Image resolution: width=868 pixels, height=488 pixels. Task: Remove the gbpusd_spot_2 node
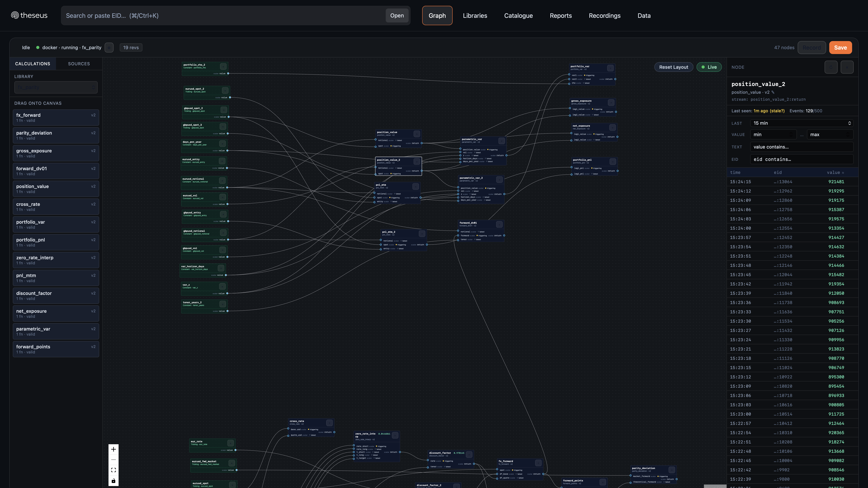point(224,110)
